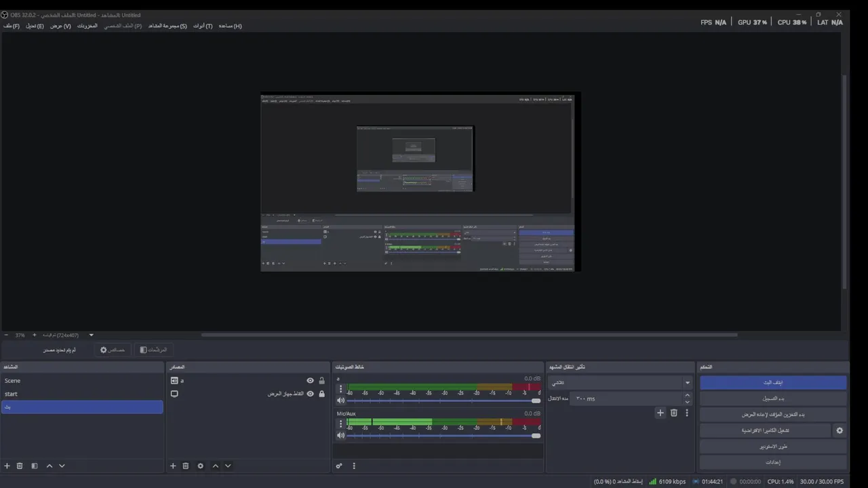Select the 'Scene' row in scenes list
868x488 pixels.
(82, 381)
